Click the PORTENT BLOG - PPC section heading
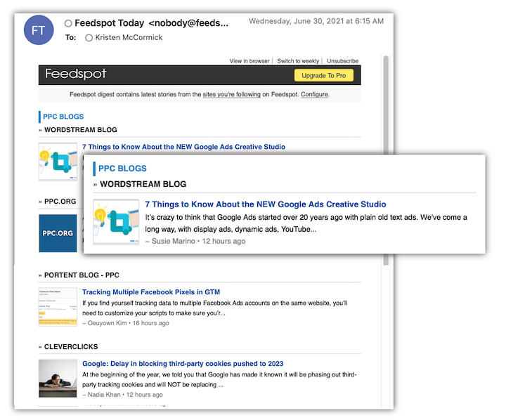The image size is (506, 420). coord(84,274)
